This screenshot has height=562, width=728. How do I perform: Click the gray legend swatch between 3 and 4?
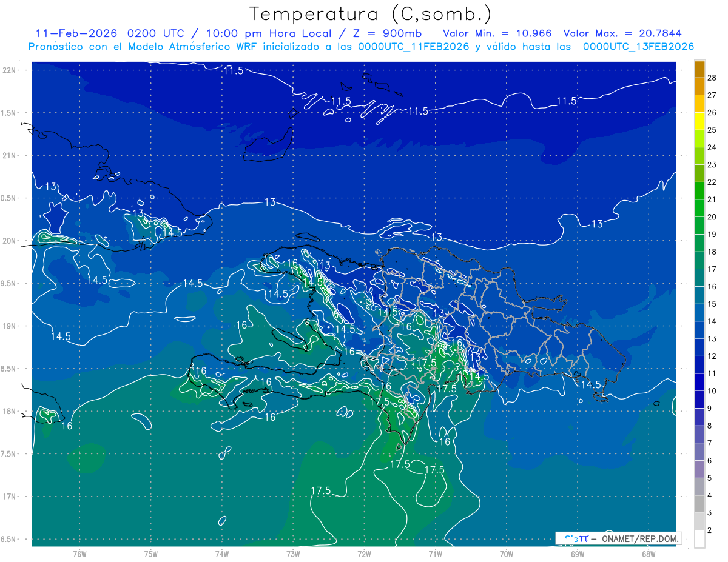[699, 504]
